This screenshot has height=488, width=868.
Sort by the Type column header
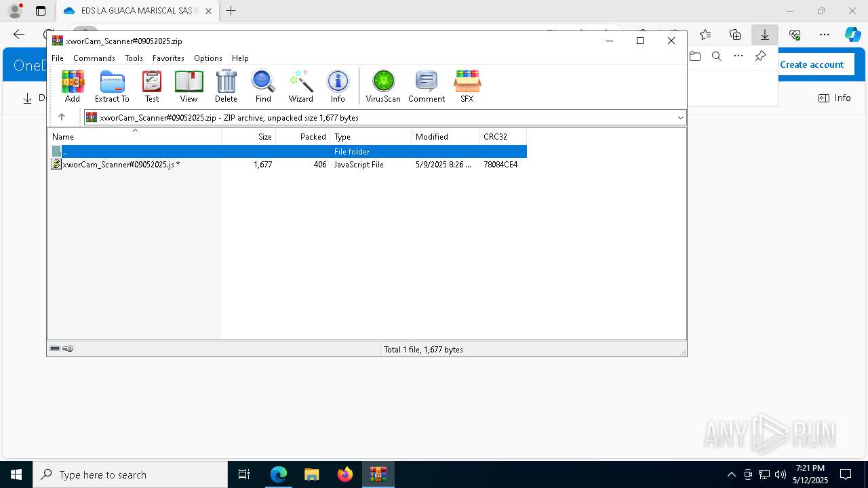coord(371,137)
